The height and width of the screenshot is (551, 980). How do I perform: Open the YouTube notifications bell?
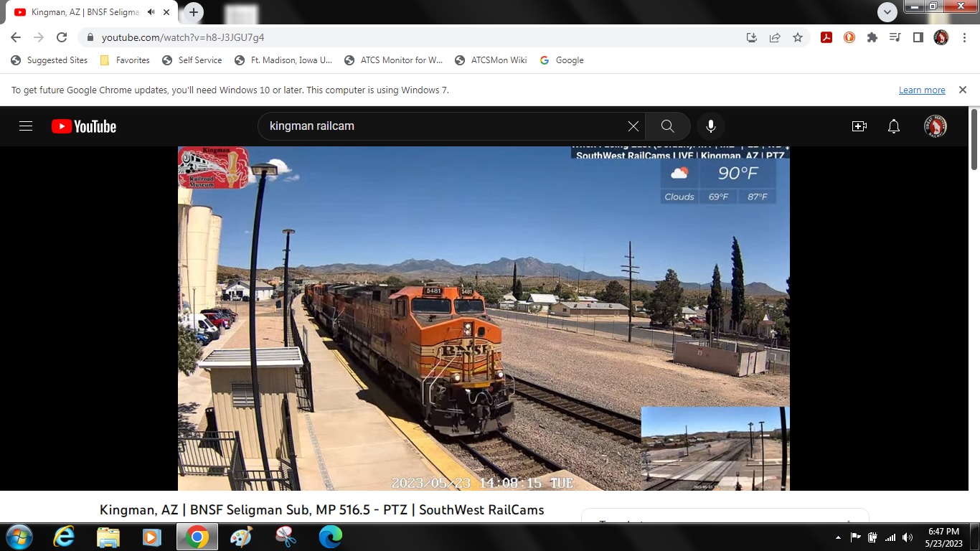[893, 126]
